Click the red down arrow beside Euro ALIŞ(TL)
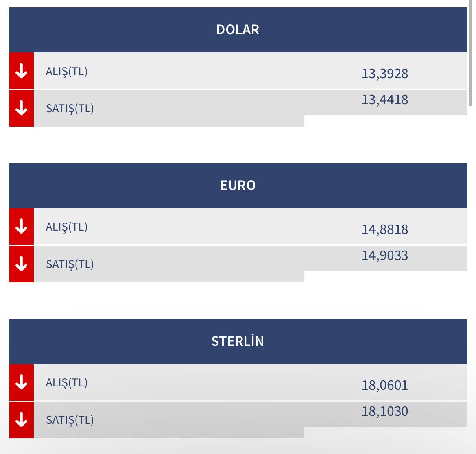The height and width of the screenshot is (454, 476). (x=22, y=227)
